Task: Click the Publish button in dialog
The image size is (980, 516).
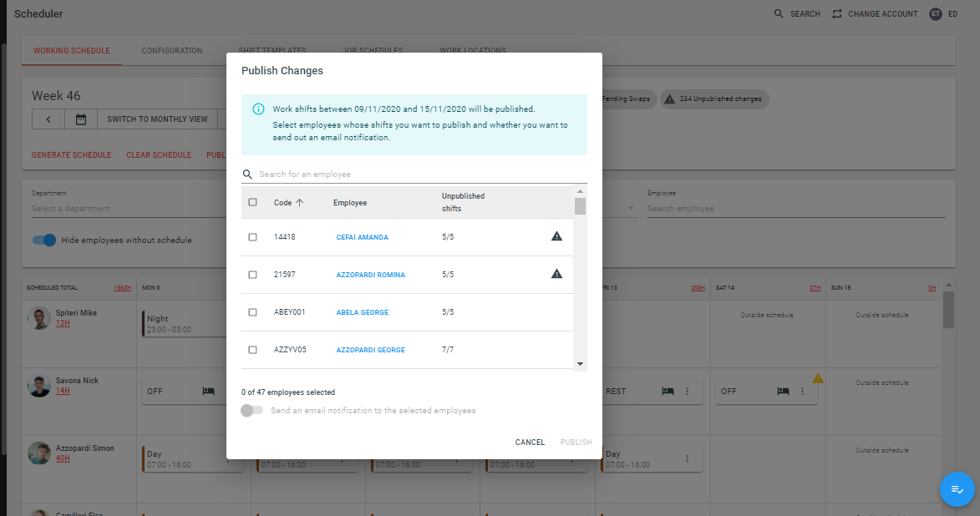Action: click(x=576, y=443)
